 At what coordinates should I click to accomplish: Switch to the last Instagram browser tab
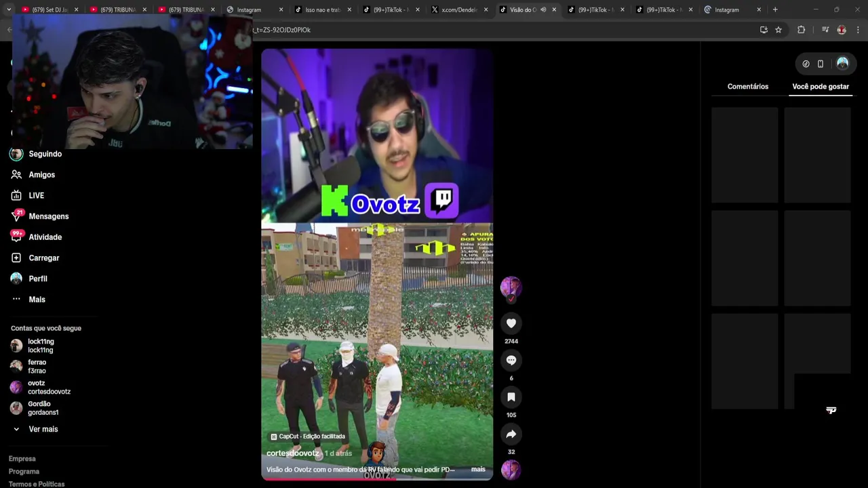coord(732,9)
